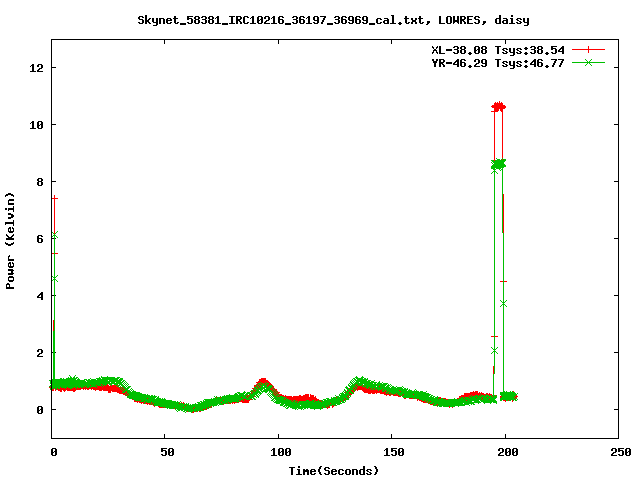Click the x-axis tick label 200

[508, 452]
